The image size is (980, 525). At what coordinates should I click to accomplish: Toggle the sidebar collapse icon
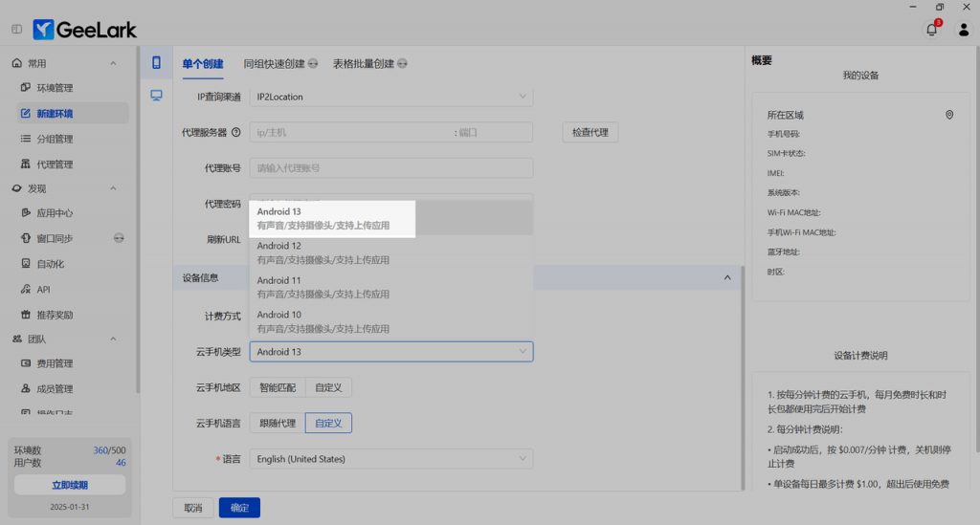(x=16, y=30)
